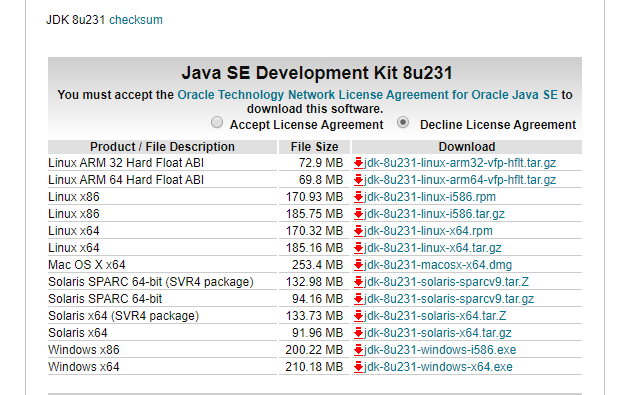The width and height of the screenshot is (624, 395).
Task: Download jdk-8u231-solaris-x64.tar.gz link
Action: coord(438,333)
